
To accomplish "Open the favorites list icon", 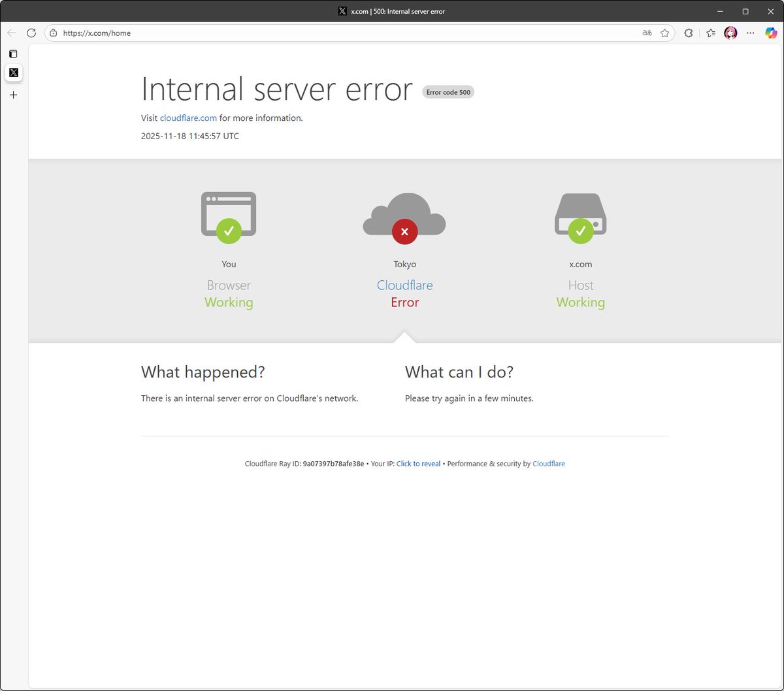I will 711,33.
